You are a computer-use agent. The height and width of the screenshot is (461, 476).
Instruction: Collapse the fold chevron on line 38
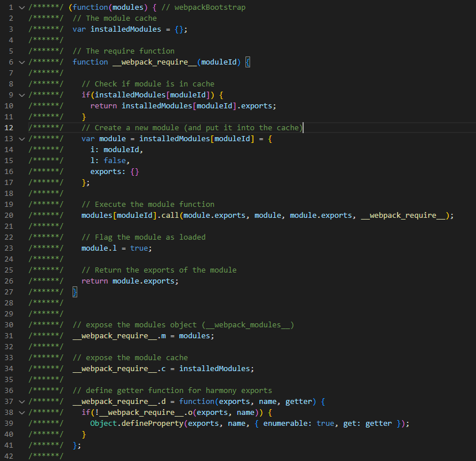point(22,413)
